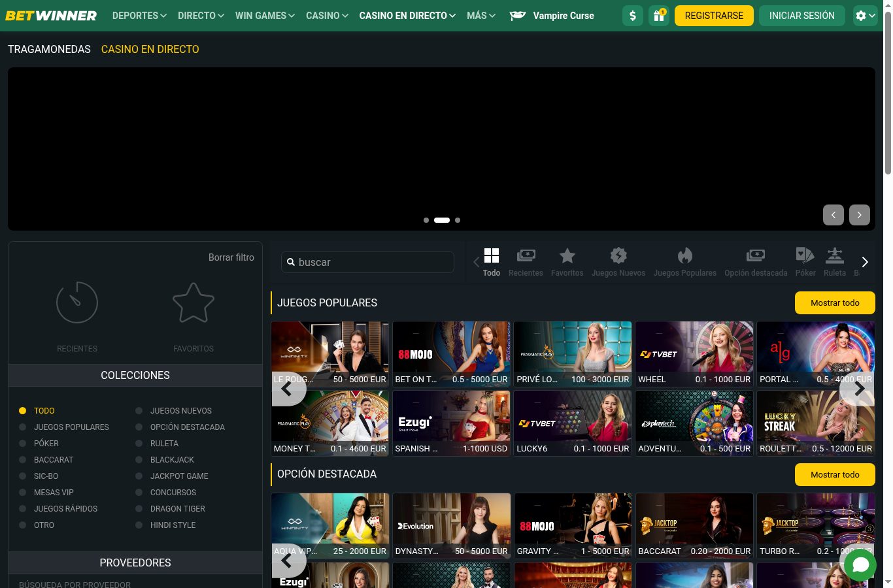
Task: Focus the buscar search field
Action: click(x=367, y=262)
